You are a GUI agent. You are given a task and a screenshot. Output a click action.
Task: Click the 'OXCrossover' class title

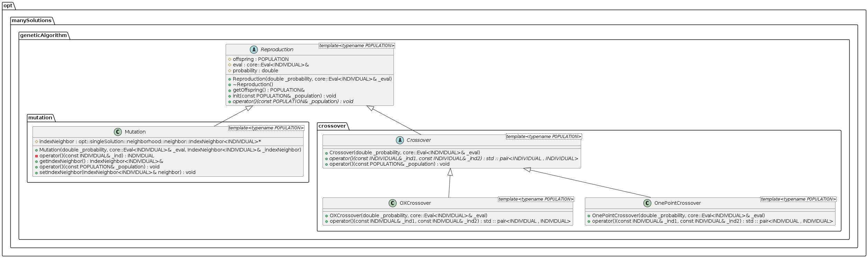(415, 203)
